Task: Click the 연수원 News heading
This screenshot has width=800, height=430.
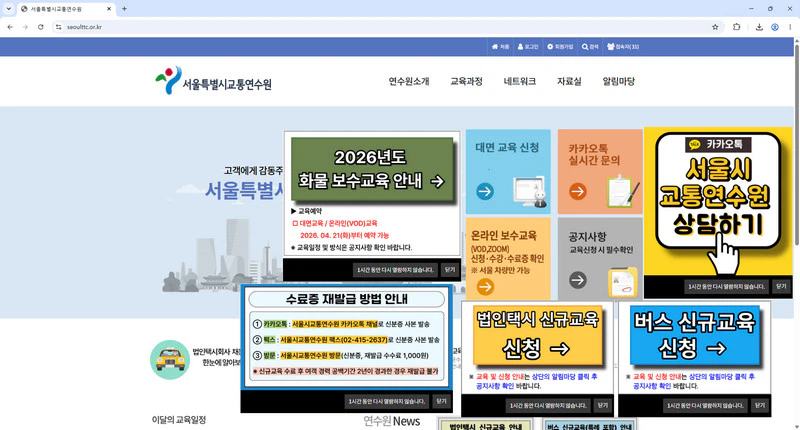Action: point(391,421)
